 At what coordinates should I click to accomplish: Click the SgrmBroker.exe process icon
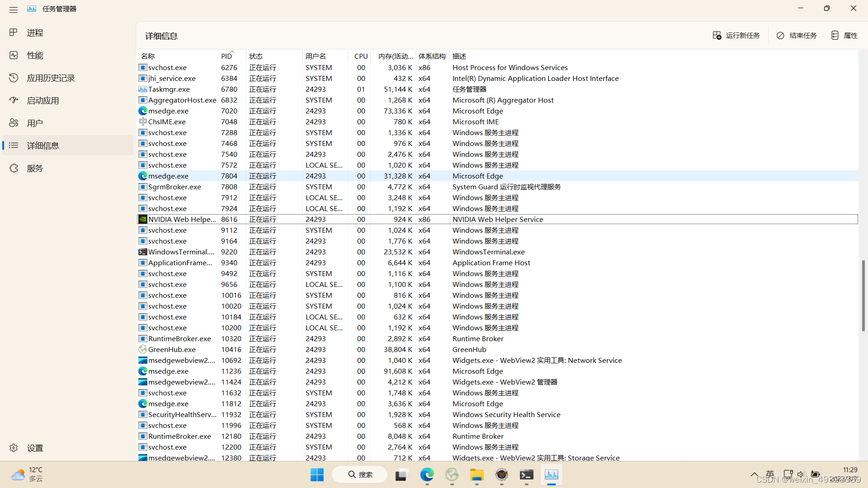[143, 187]
